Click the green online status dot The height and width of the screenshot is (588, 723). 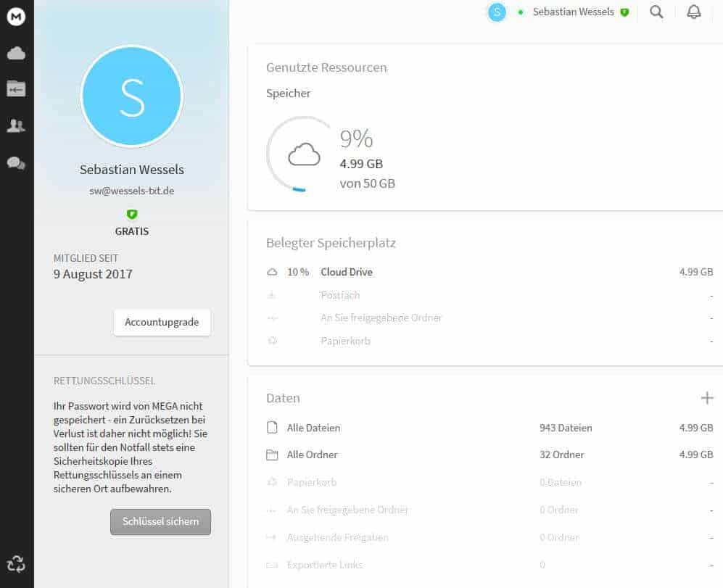pos(521,12)
